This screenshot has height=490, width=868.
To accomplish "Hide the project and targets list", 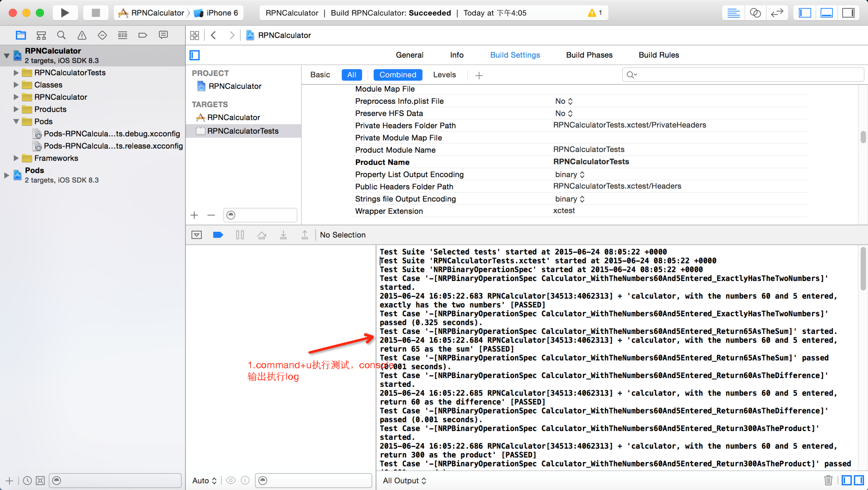I will click(194, 55).
